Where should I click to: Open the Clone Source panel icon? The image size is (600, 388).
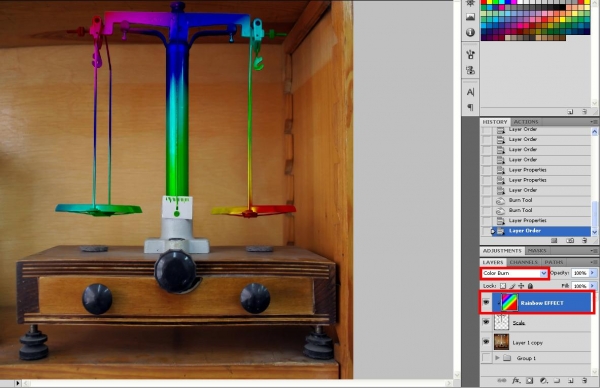(x=470, y=70)
